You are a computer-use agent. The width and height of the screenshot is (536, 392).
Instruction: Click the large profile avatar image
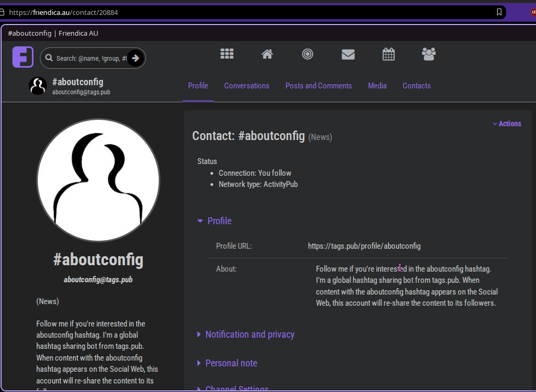(x=98, y=180)
